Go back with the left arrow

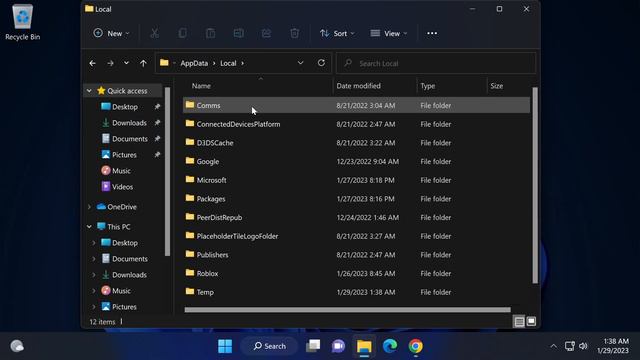click(92, 63)
